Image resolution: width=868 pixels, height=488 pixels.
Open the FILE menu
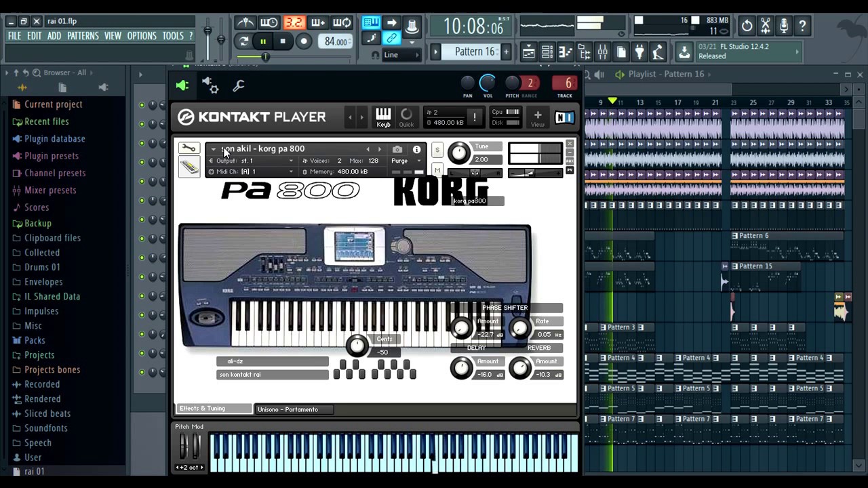tap(14, 36)
